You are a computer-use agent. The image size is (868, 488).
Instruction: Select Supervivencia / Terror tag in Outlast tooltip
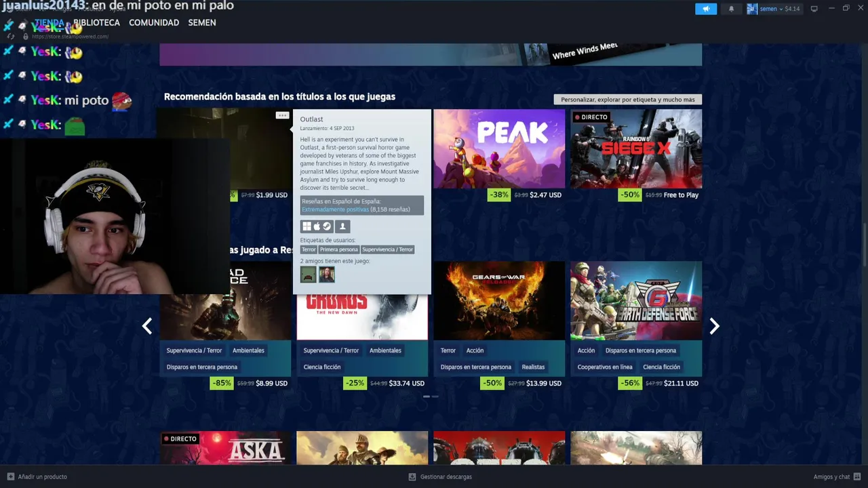click(387, 249)
